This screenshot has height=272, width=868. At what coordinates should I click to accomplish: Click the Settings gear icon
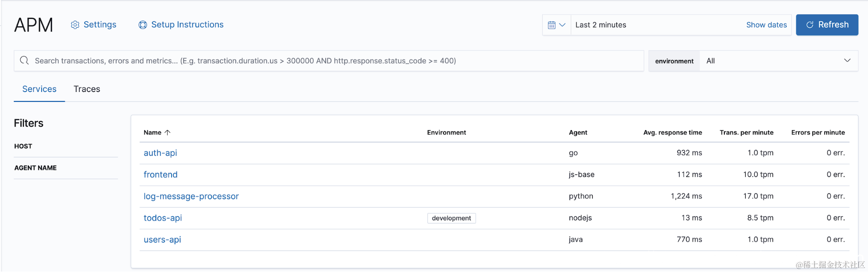pos(75,25)
